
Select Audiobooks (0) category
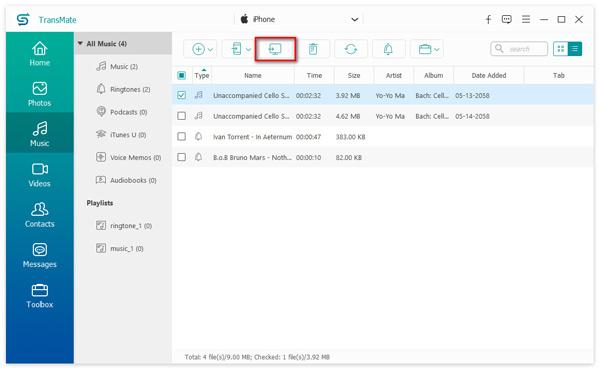[126, 180]
